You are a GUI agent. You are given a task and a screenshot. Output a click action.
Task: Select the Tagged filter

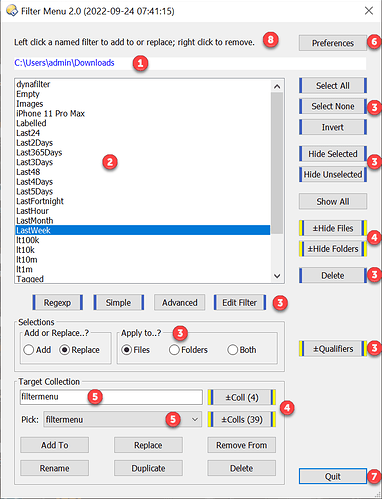(x=143, y=279)
